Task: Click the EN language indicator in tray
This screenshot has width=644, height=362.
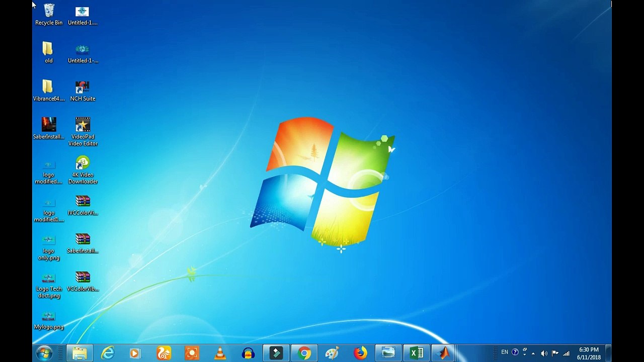Action: pos(504,352)
